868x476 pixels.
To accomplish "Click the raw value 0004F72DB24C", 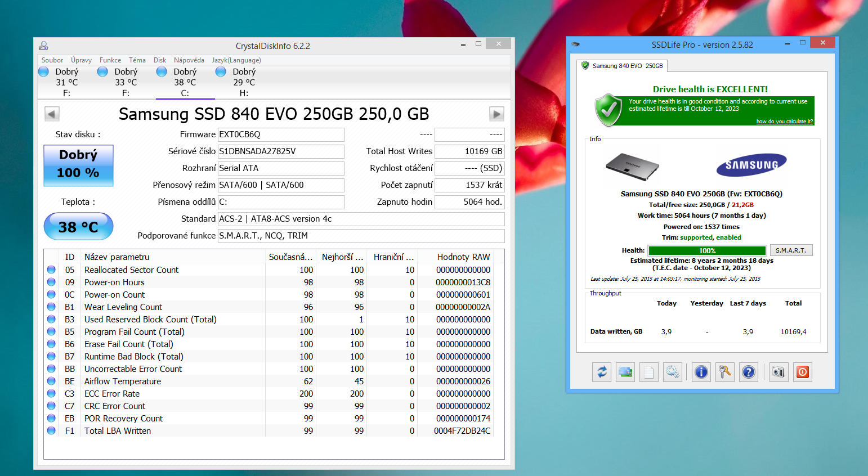I will coord(462,430).
